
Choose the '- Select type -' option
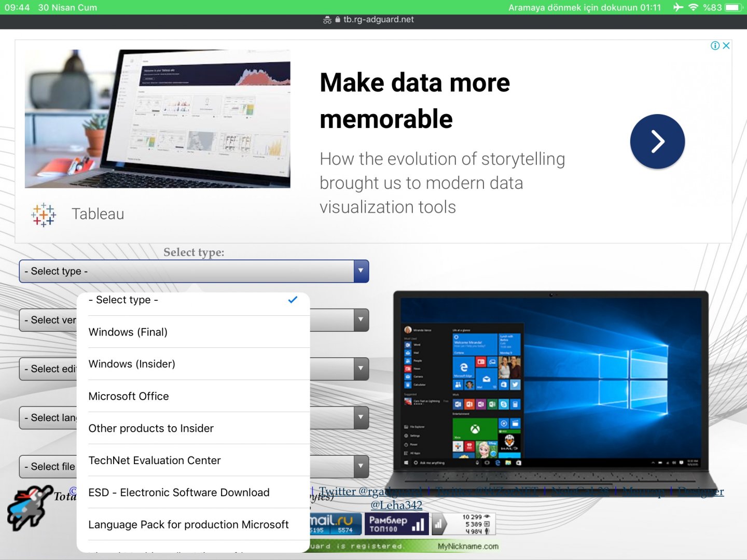193,300
